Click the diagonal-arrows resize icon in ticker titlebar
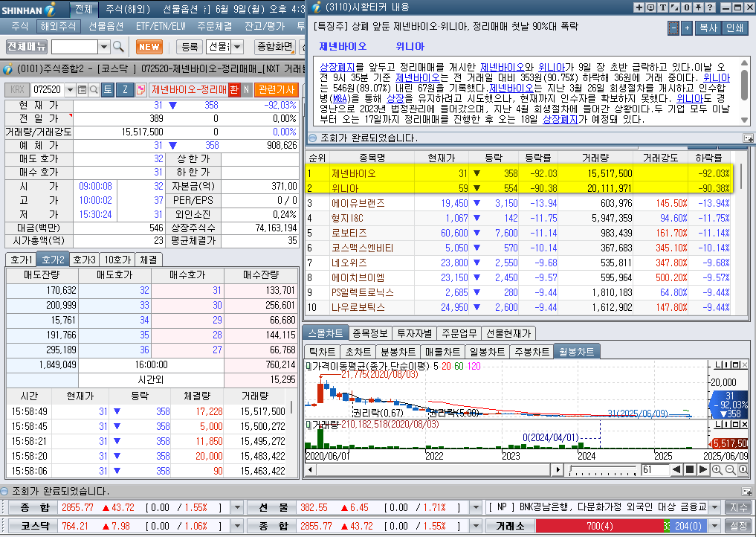 point(674,7)
